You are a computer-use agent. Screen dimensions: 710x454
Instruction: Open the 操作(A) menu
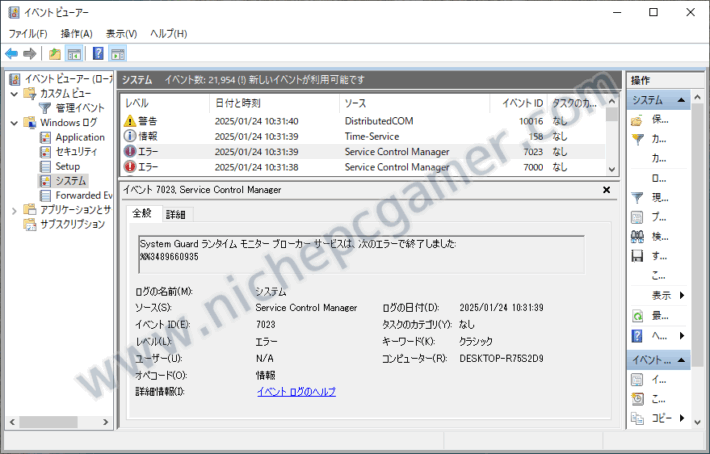tap(77, 33)
